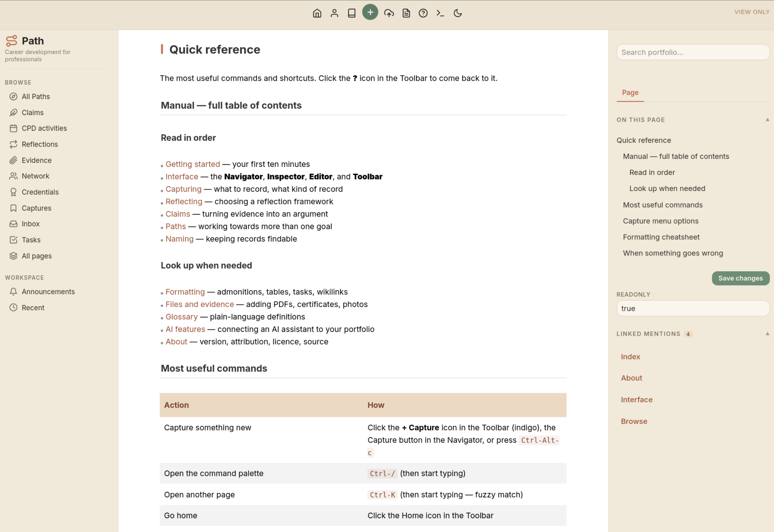Viewport: 774px width, 532px height.
Task: Follow the Formatting link
Action: point(185,292)
